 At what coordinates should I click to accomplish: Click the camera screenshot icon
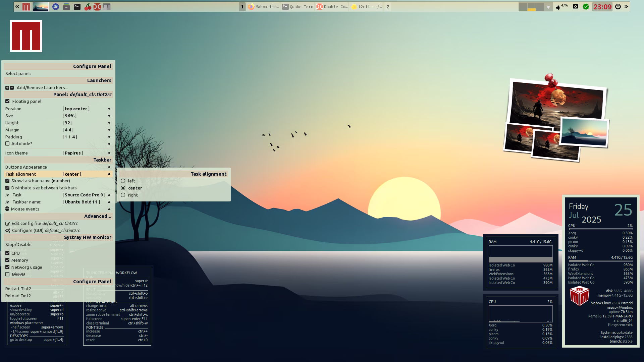click(x=575, y=6)
